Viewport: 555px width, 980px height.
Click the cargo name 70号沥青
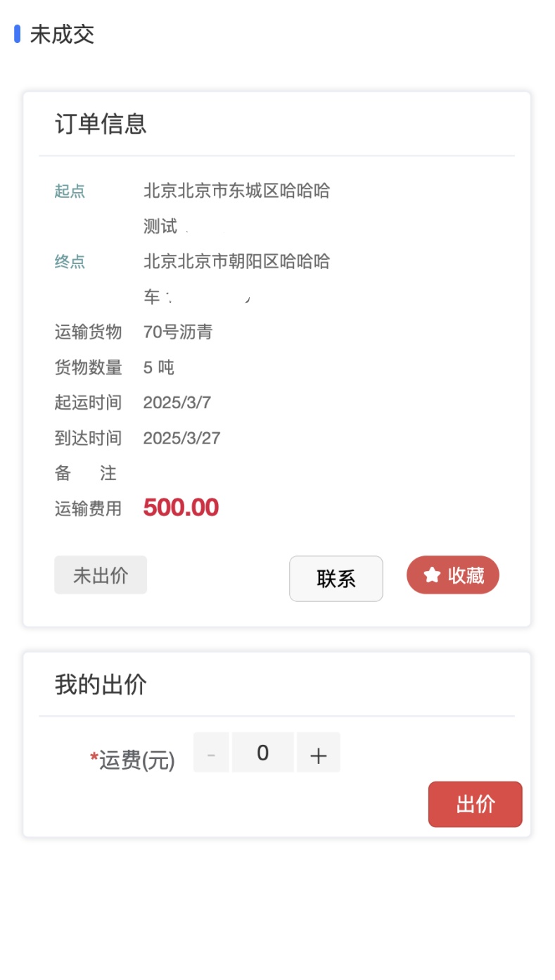(x=178, y=332)
